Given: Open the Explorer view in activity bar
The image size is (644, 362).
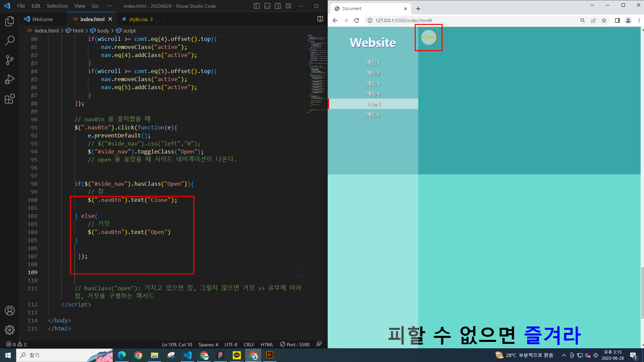Looking at the screenshot, I should 9,21.
